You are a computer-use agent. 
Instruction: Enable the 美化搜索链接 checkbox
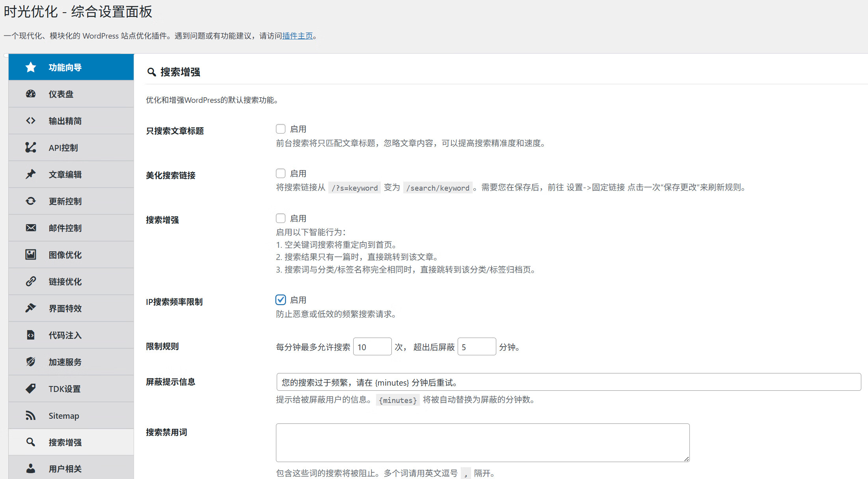tap(281, 173)
